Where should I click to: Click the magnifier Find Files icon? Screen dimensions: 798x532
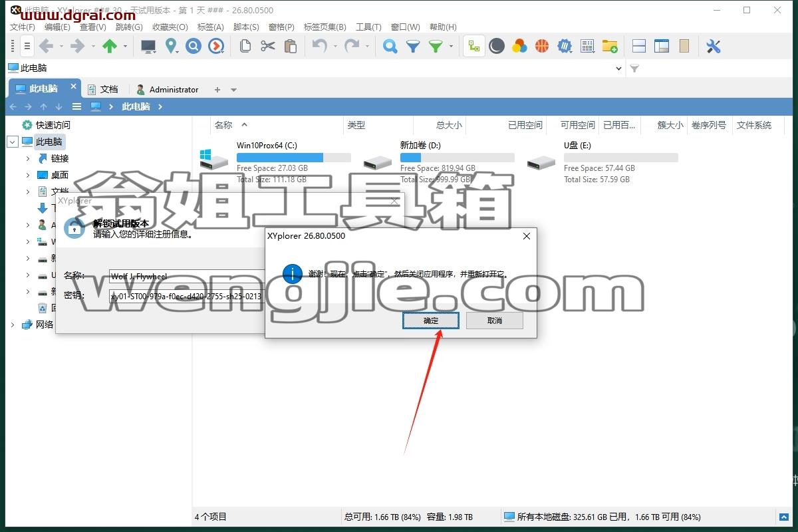[x=390, y=46]
